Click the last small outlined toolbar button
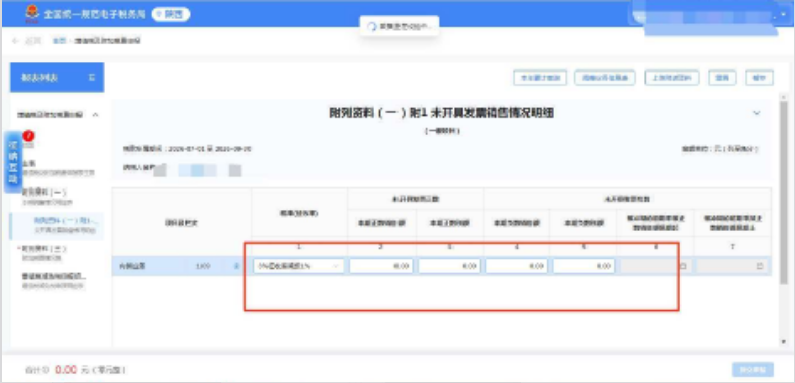 coord(760,78)
